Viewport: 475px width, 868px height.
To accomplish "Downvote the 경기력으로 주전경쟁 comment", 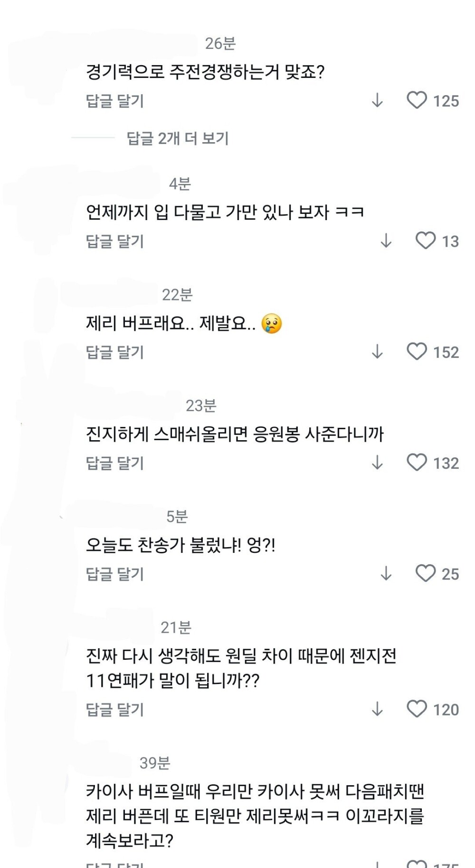I will tap(377, 100).
